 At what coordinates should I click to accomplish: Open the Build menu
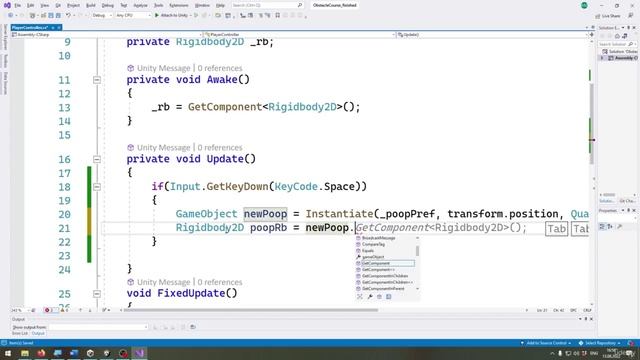click(x=91, y=5)
